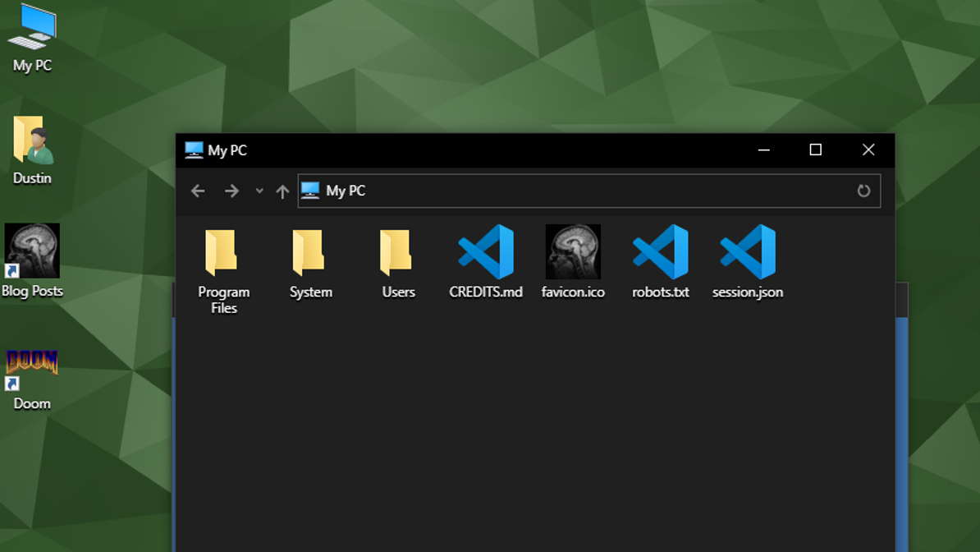Click the My PC title bar icon
The width and height of the screenshot is (980, 552).
tap(194, 149)
